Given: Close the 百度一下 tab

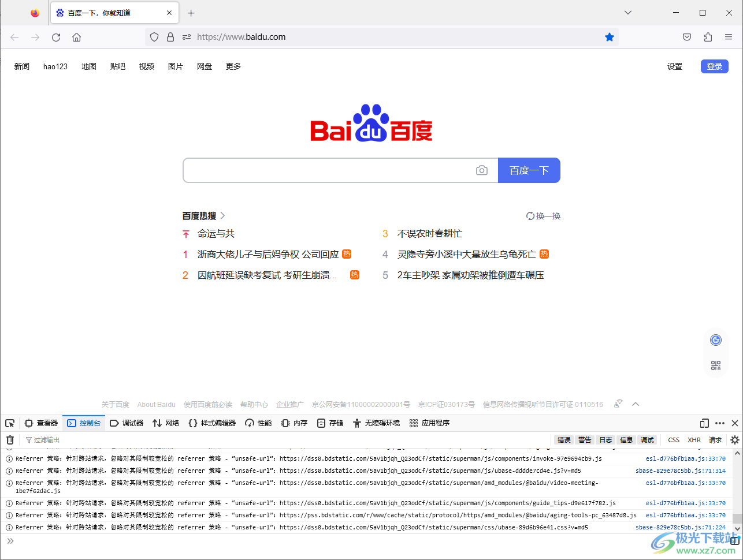Looking at the screenshot, I should pyautogui.click(x=169, y=13).
